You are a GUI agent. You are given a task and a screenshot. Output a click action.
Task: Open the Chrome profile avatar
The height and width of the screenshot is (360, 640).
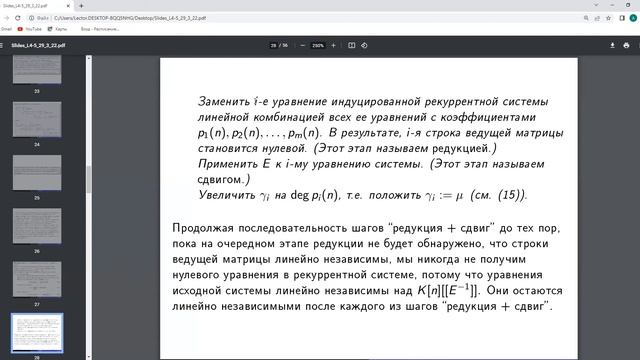tap(633, 18)
